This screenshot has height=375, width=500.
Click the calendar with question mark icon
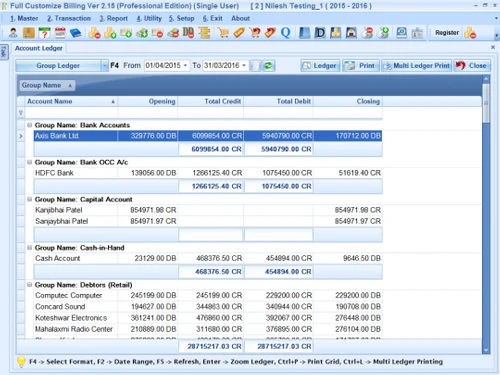click(x=44, y=33)
